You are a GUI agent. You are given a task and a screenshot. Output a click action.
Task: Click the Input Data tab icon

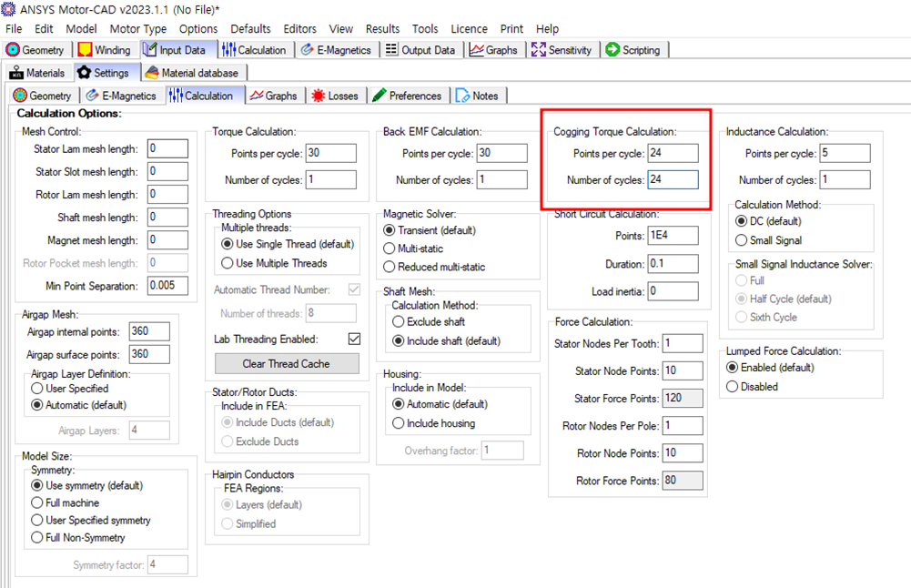pos(150,50)
